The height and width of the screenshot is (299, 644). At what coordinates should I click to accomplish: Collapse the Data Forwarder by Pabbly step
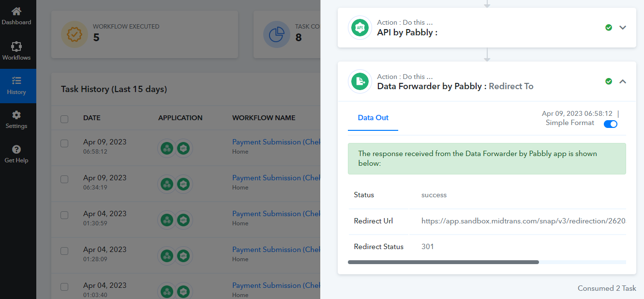pos(623,81)
